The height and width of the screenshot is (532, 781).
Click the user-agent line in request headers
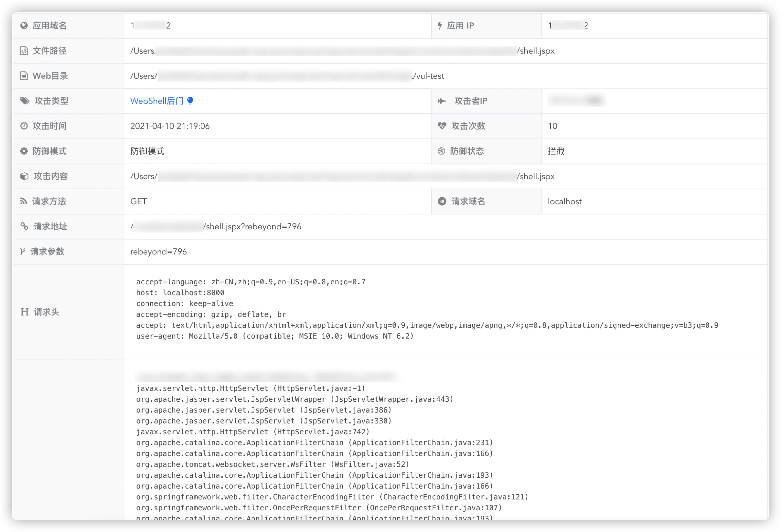pos(275,336)
